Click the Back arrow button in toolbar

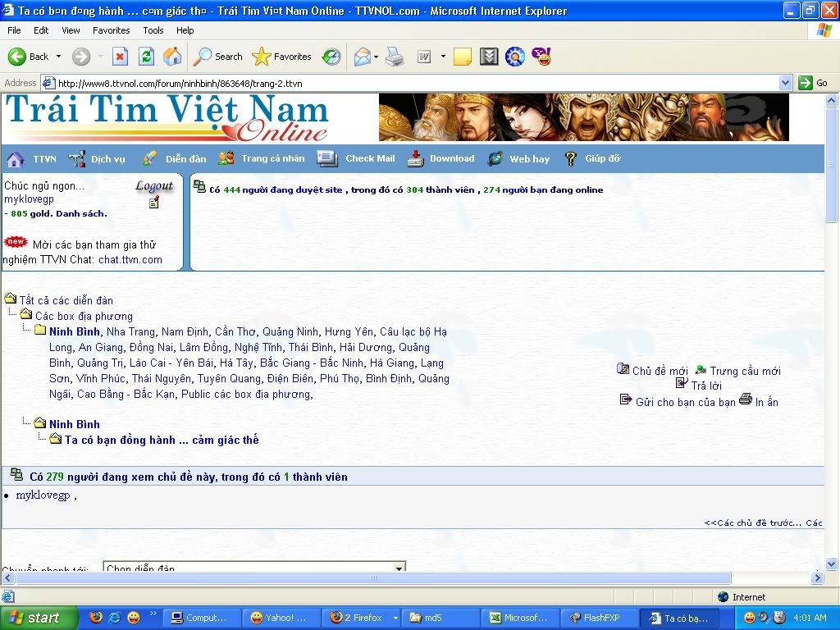[28, 57]
